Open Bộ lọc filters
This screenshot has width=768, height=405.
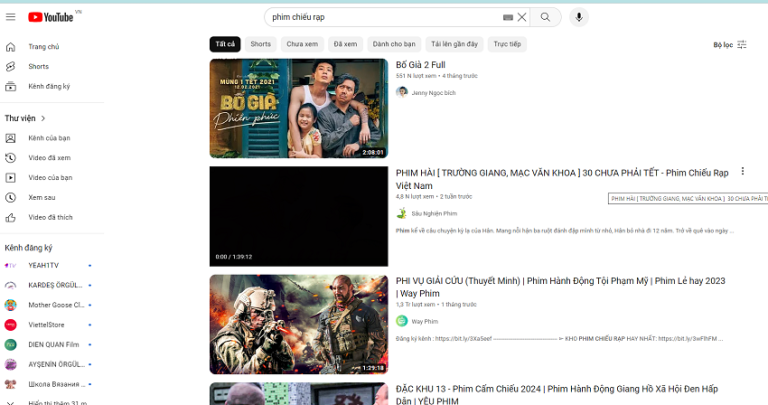[730, 45]
